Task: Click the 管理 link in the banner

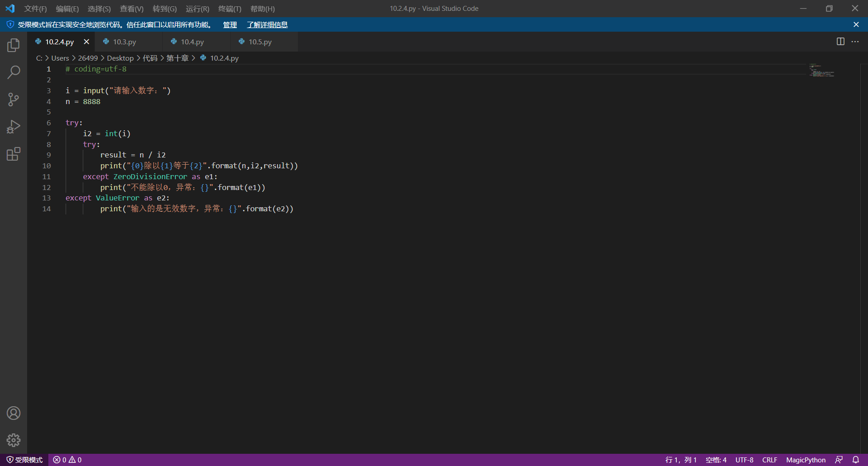Action: [x=230, y=24]
